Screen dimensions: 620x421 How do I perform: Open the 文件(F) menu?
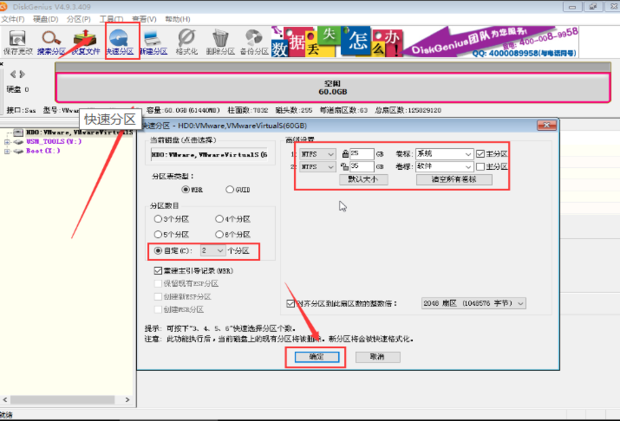[12, 19]
